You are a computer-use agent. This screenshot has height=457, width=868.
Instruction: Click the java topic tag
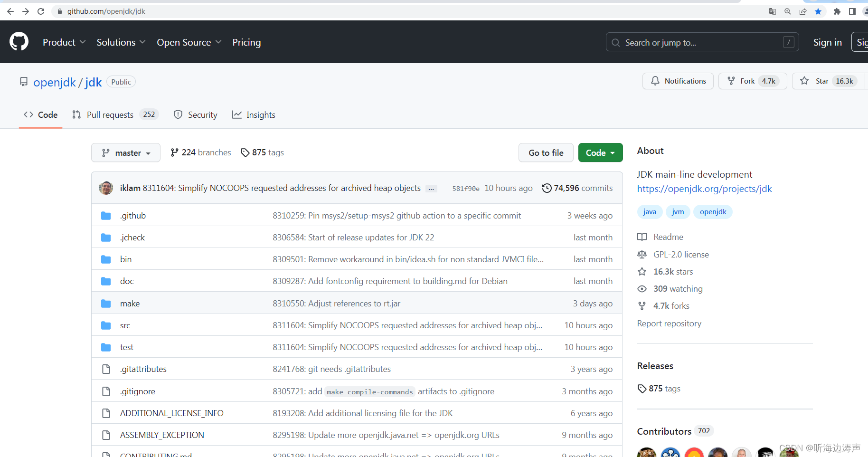click(x=650, y=212)
